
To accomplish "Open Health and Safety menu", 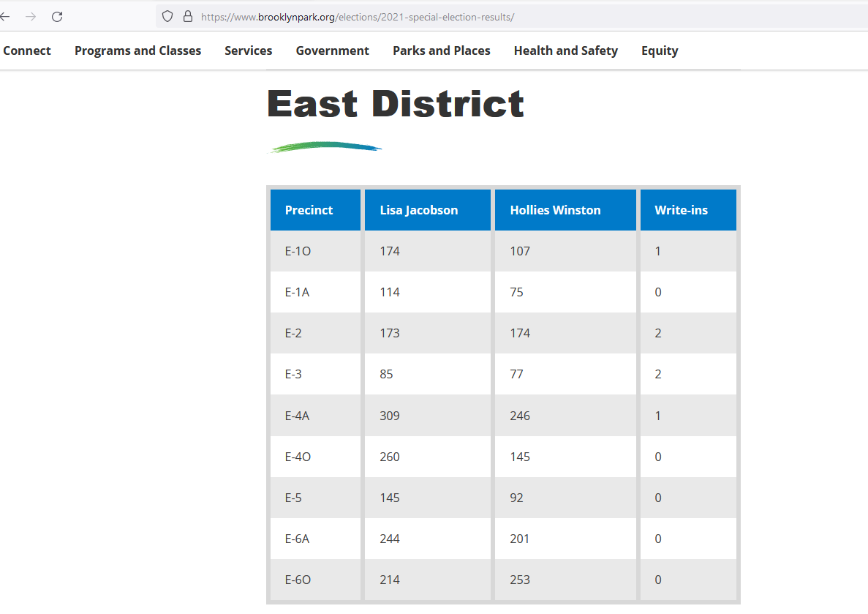I will coord(566,50).
